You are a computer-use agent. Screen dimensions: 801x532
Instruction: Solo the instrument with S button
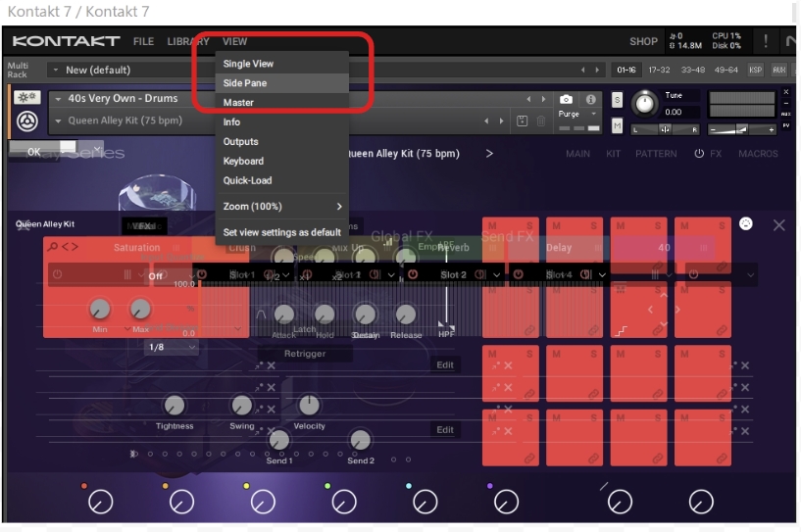point(617,100)
